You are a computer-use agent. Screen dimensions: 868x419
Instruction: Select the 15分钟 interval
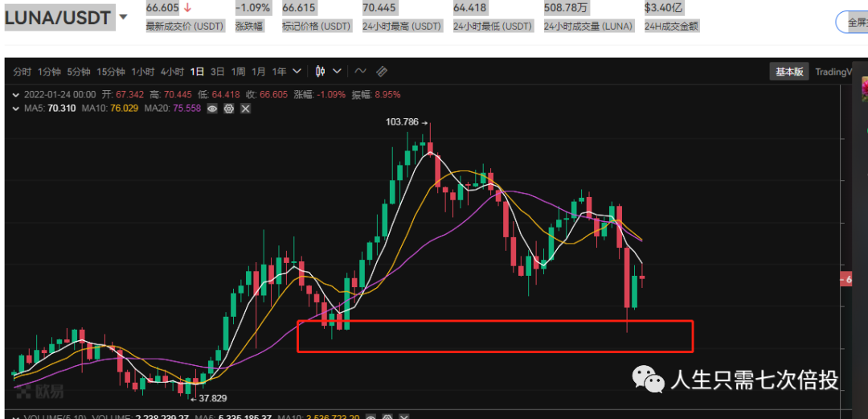coord(110,72)
